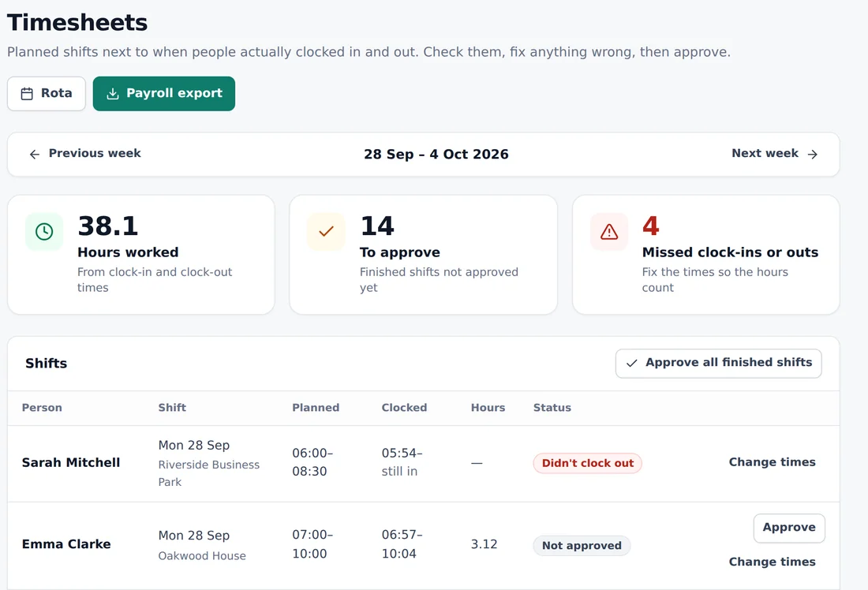Click the 3.12 hours value for Emma Clarke
868x590 pixels.
pyautogui.click(x=484, y=544)
